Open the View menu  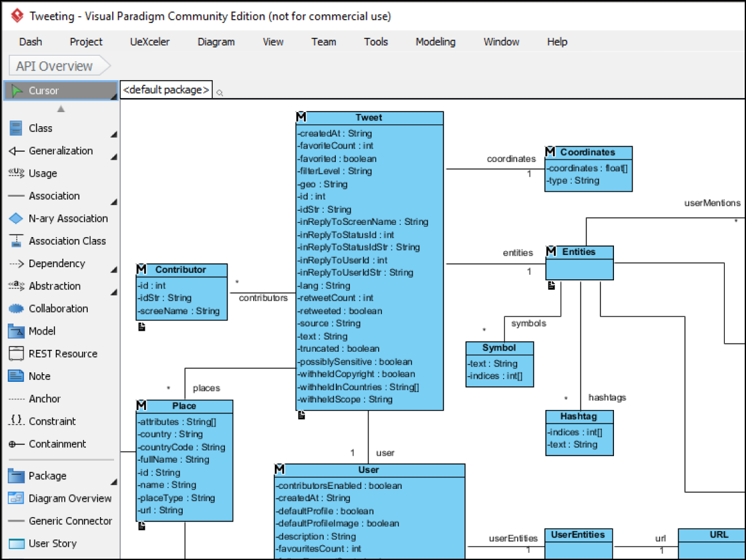[273, 42]
